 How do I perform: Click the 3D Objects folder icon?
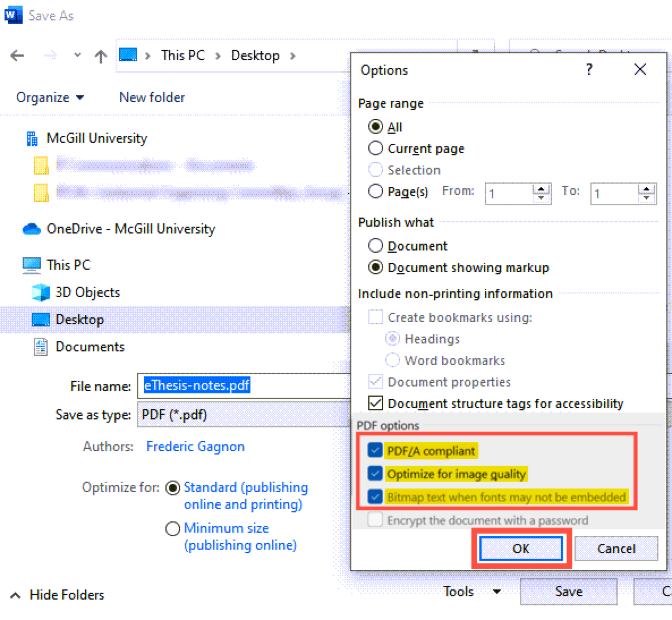(41, 292)
